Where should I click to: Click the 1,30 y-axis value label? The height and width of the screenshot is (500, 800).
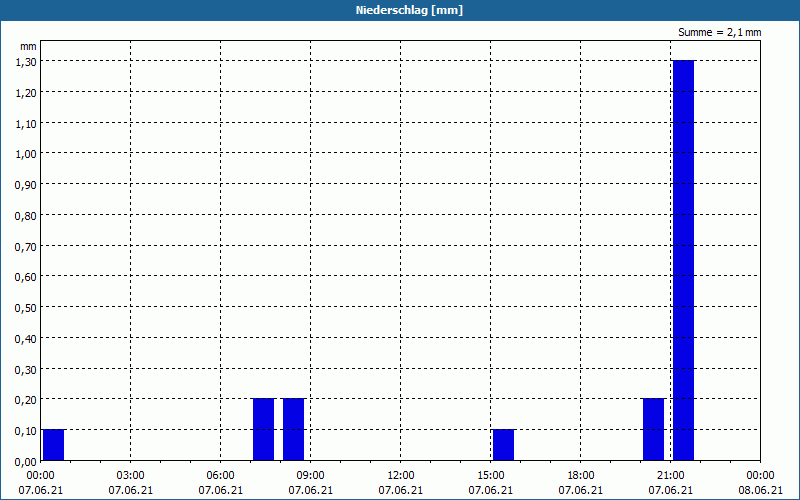click(x=26, y=61)
